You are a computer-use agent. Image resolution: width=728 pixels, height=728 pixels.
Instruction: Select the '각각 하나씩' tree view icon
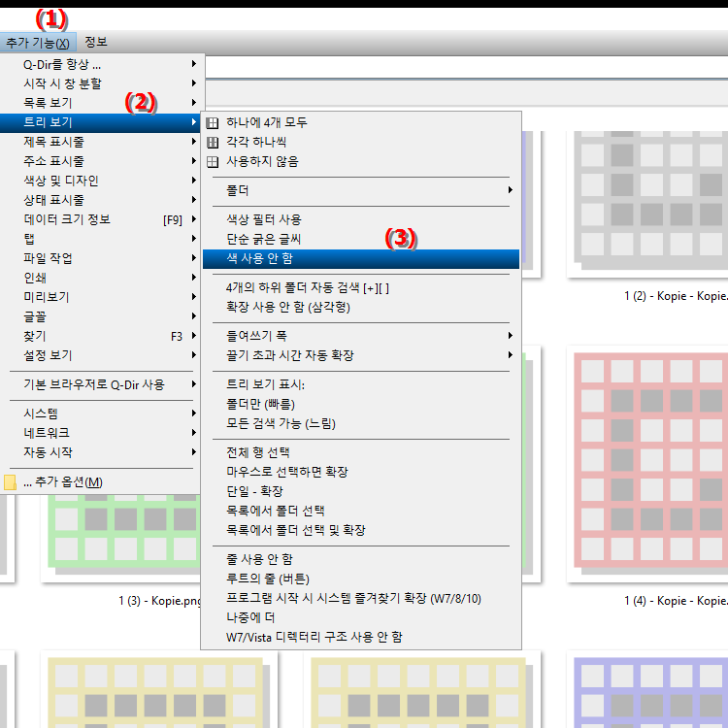(x=213, y=142)
